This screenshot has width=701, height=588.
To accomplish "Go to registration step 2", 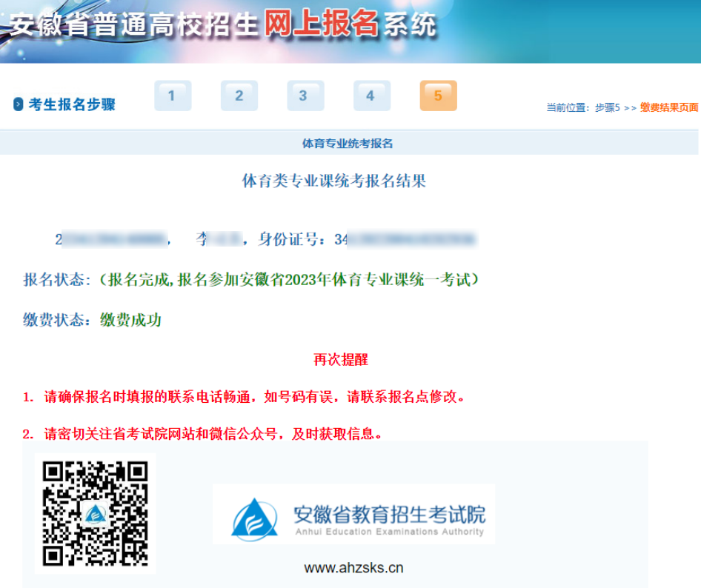I will 239,96.
